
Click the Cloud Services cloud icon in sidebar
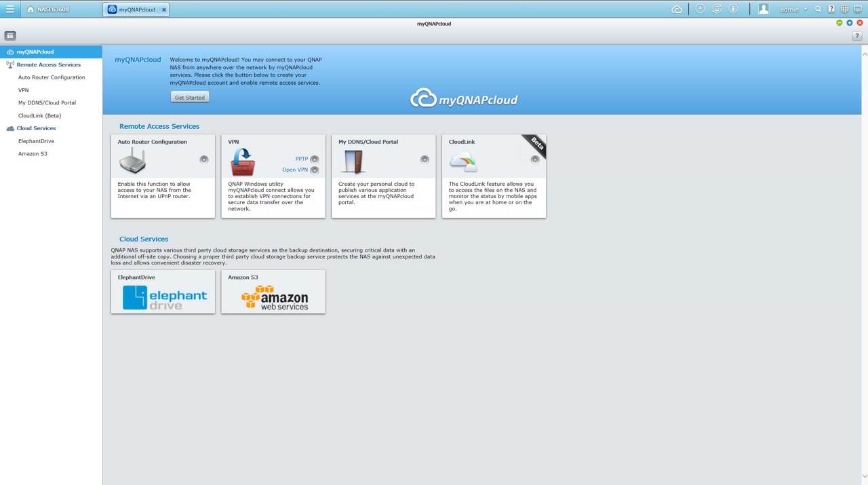coord(10,128)
